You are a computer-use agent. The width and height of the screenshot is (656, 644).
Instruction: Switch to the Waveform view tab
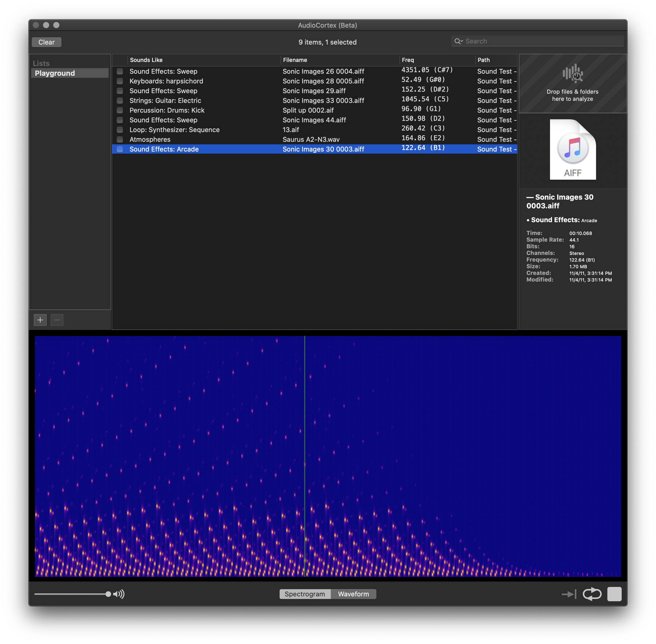click(x=353, y=594)
